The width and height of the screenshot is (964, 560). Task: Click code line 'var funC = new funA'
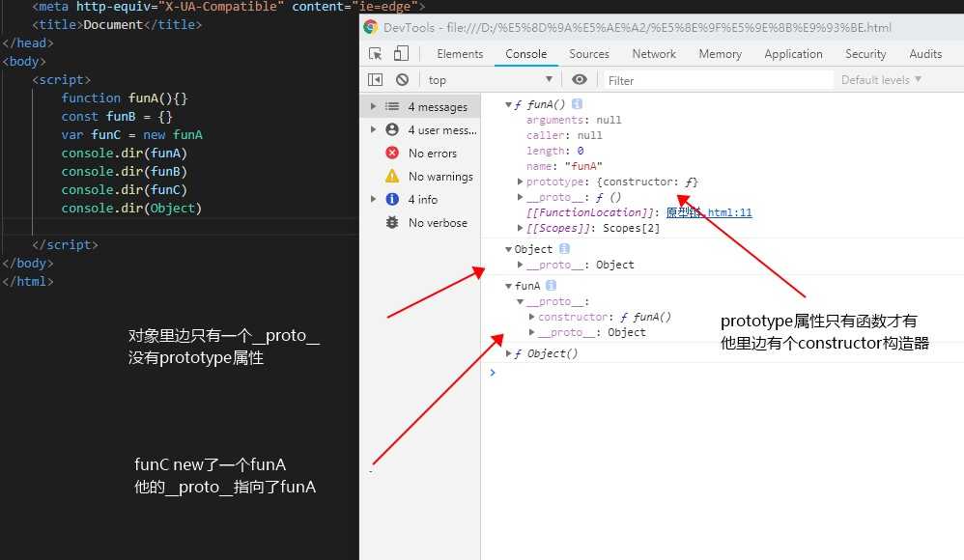[x=131, y=134]
